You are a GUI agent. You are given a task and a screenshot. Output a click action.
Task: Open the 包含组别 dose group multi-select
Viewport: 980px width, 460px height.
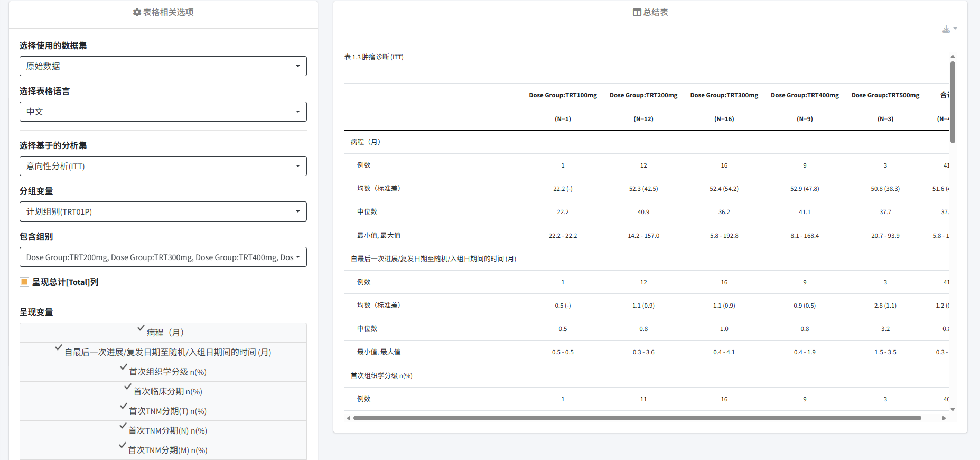coord(163,257)
